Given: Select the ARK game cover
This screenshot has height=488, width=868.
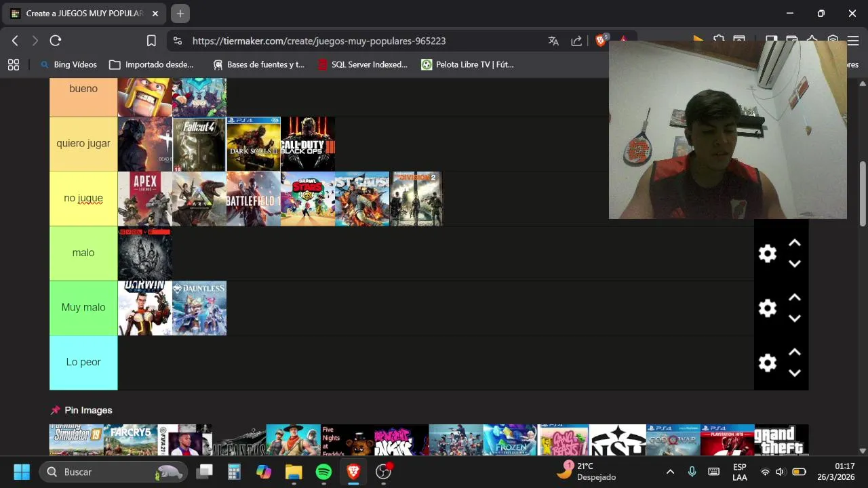Looking at the screenshot, I should click(x=199, y=199).
